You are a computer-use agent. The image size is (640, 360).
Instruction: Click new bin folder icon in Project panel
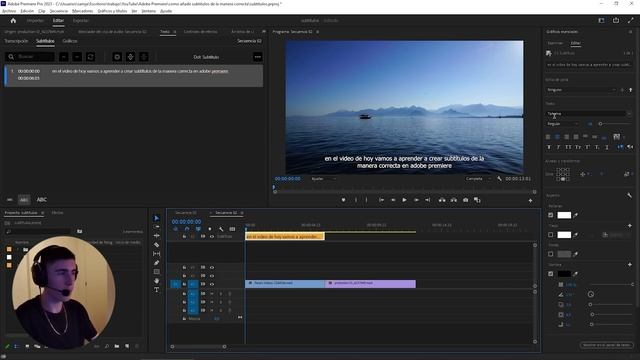point(117,346)
